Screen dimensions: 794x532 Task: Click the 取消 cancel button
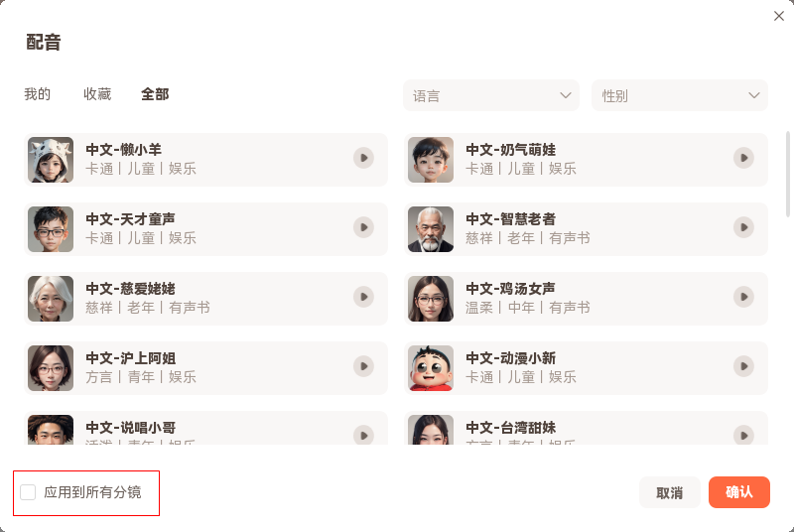point(669,492)
